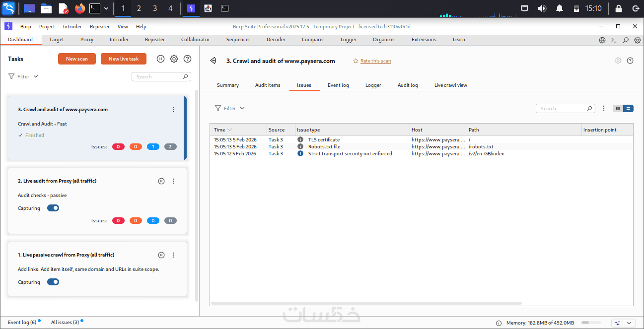Image resolution: width=644 pixels, height=329 pixels.
Task: Pause all tasks with the Tasks pause icon
Action: (x=160, y=59)
